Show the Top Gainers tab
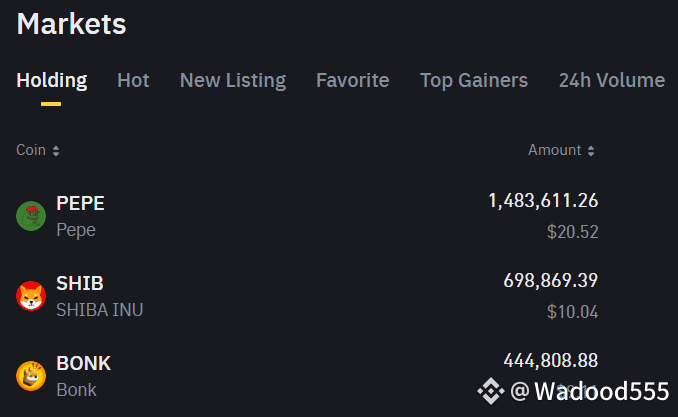The image size is (678, 417). point(474,80)
